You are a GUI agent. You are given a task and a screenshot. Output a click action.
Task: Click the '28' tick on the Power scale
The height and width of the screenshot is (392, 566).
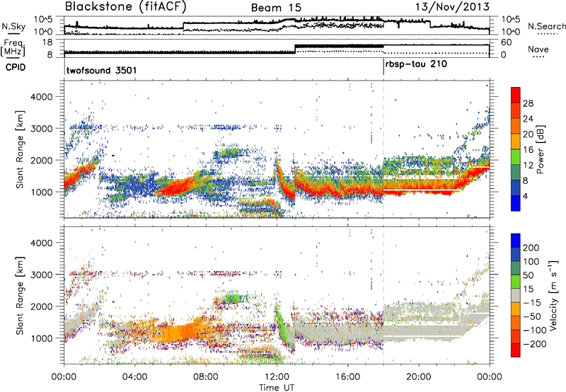click(528, 103)
